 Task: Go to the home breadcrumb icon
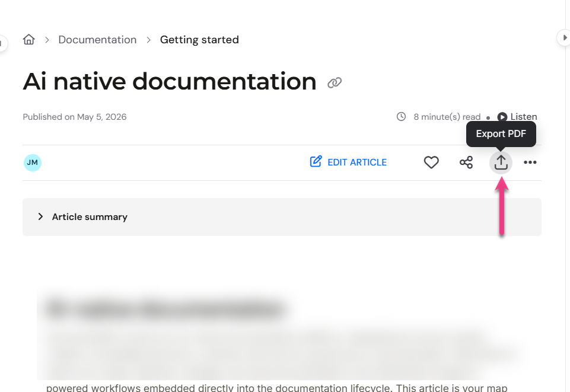(x=28, y=39)
